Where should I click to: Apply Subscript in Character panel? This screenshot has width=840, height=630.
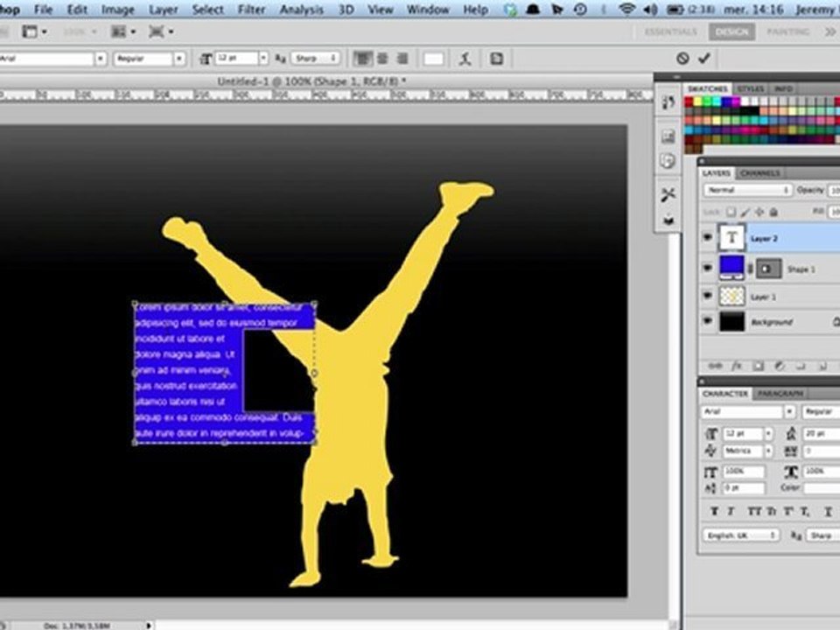805,511
